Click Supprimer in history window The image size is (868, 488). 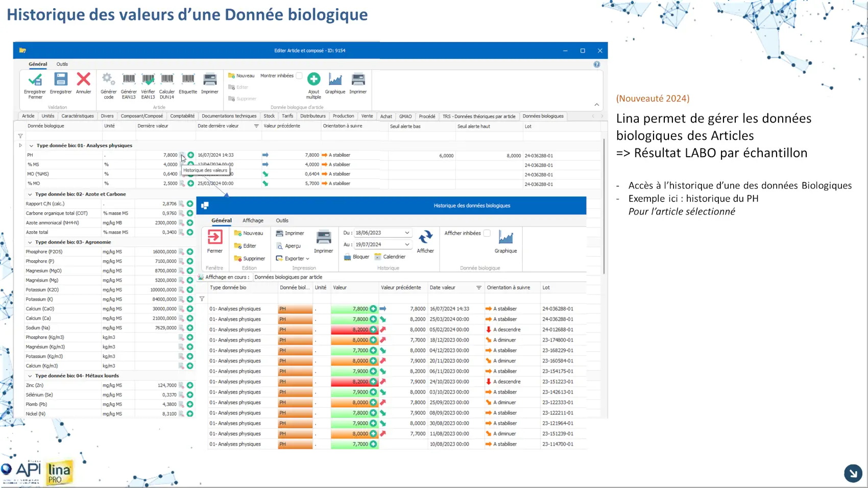tap(250, 259)
